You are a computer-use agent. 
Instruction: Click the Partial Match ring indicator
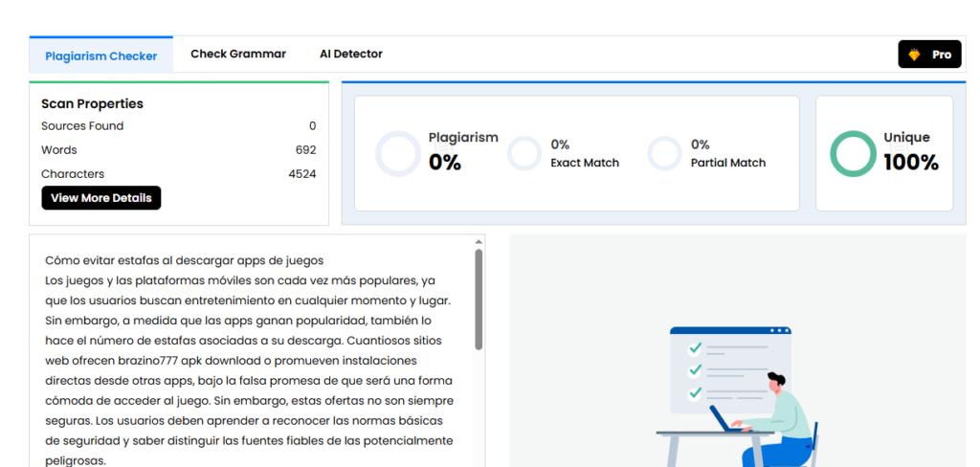point(665,153)
